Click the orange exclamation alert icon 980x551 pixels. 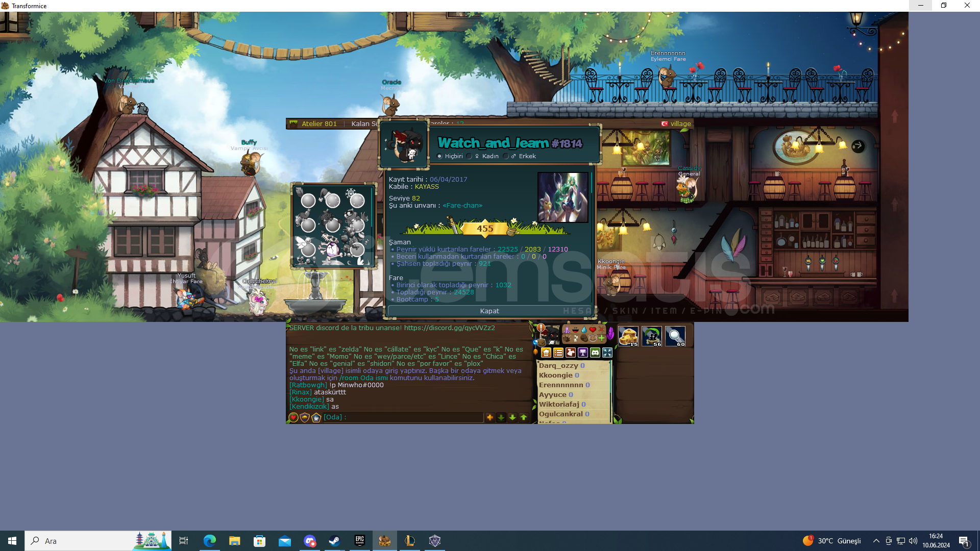(541, 328)
